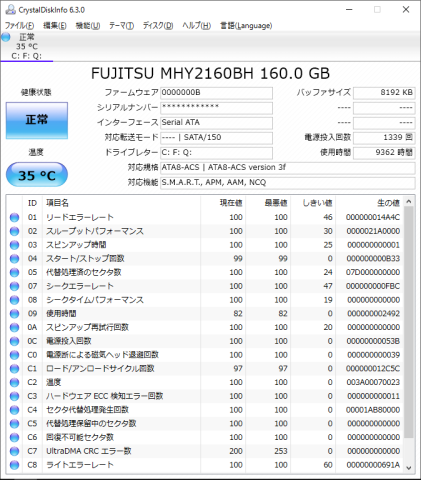Click the serial number field
This screenshot has width=421, height=480.
pyautogui.click(x=216, y=108)
